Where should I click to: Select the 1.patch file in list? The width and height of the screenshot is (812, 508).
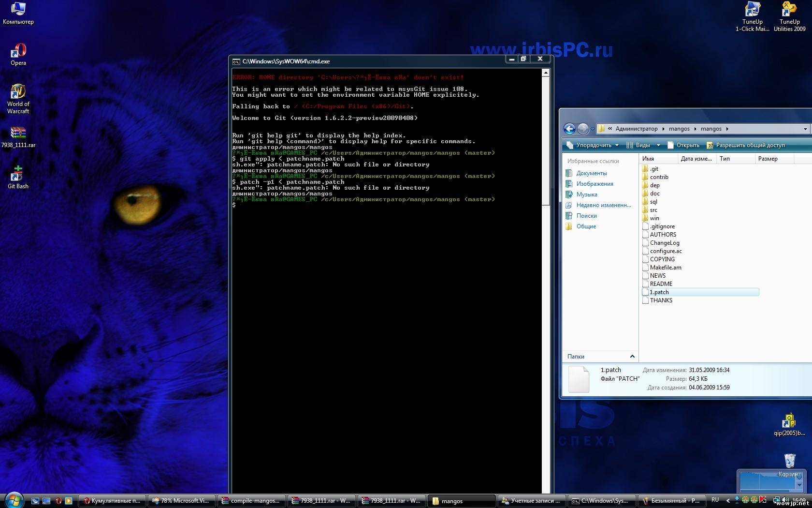tap(700, 292)
